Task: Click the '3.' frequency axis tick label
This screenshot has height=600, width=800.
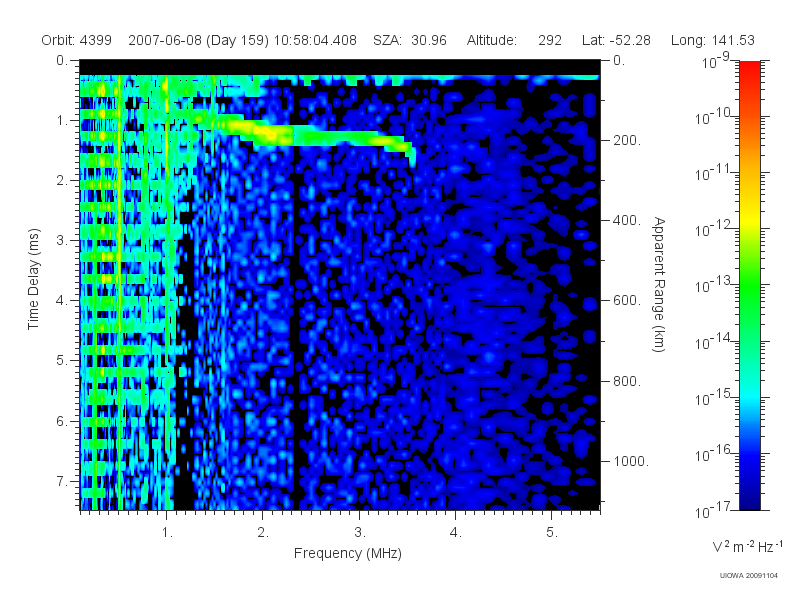Action: (360, 533)
